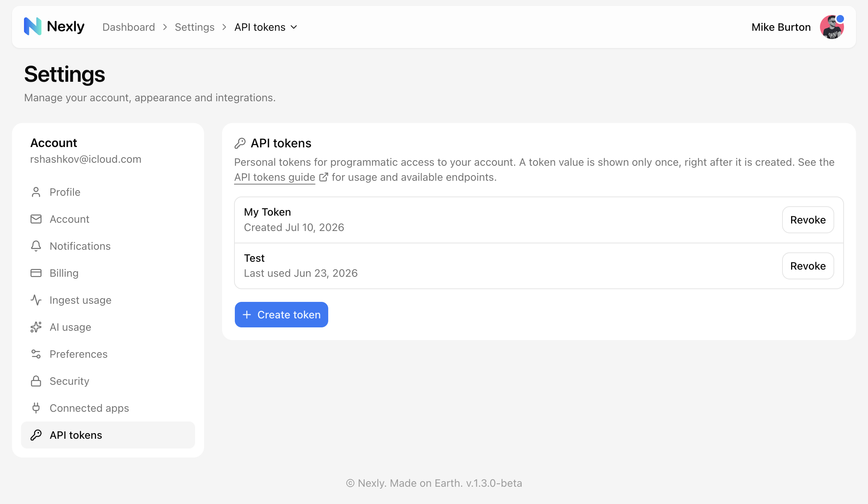
Task: Click the Notifications bell icon
Action: click(36, 246)
